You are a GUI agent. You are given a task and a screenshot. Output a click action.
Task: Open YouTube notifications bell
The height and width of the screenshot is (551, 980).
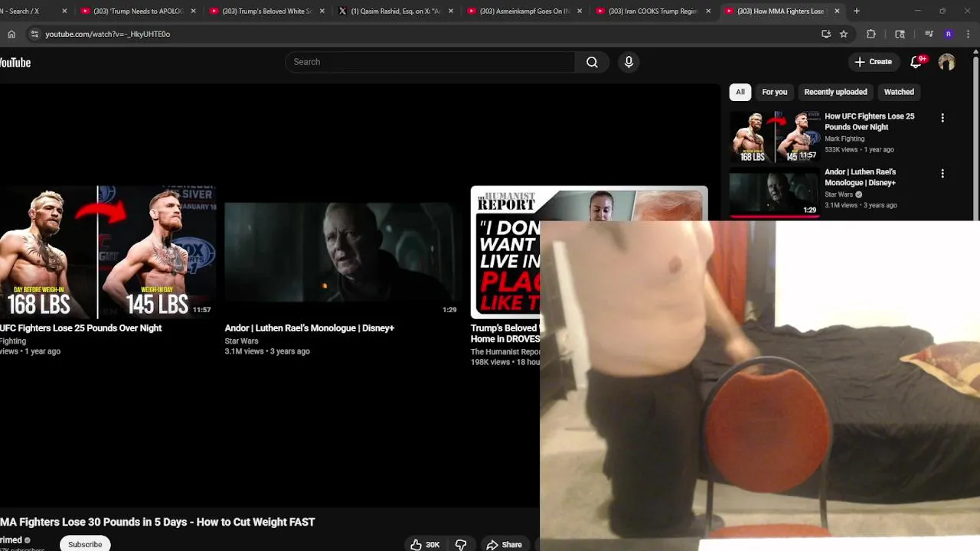(x=916, y=62)
